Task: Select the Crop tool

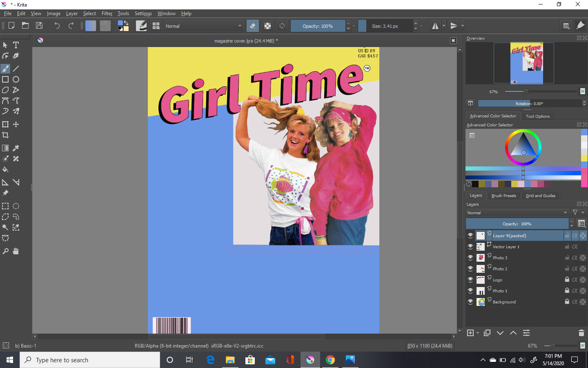Action: tap(5, 135)
